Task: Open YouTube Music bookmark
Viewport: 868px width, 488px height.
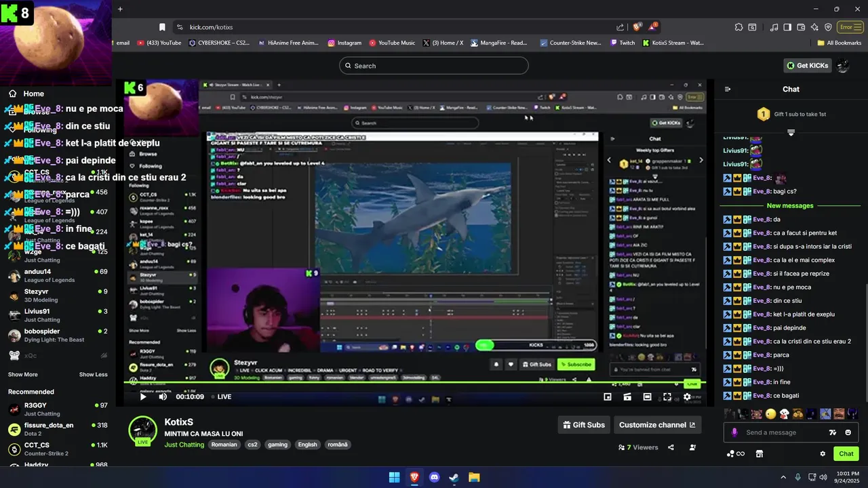Action: [392, 43]
